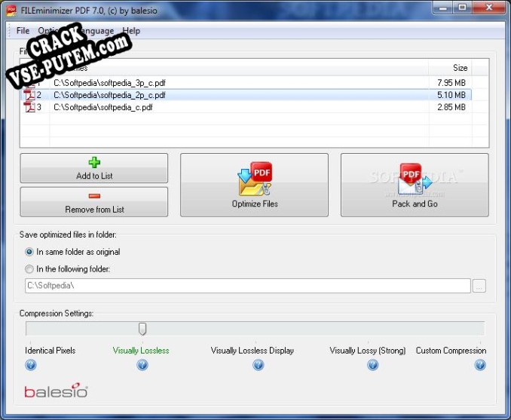Click the 2.85 MB size cell
The width and height of the screenshot is (511, 420).
(451, 107)
